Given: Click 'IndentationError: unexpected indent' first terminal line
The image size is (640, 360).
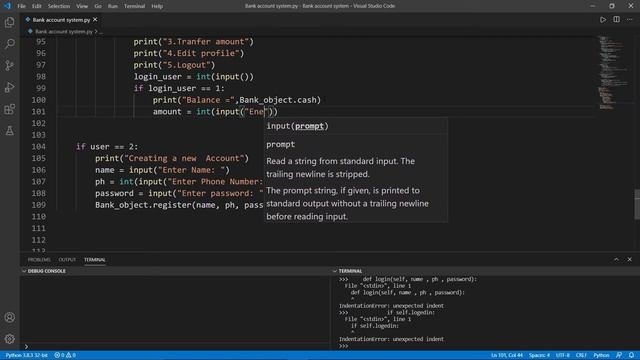Looking at the screenshot, I should (x=391, y=306).
